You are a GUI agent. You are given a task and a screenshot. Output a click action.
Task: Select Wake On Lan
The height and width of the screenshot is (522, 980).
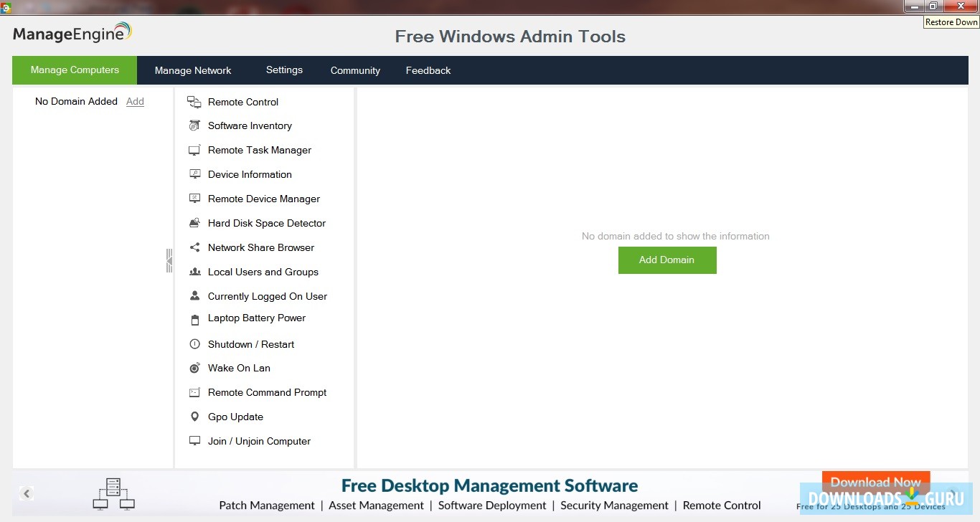point(239,368)
